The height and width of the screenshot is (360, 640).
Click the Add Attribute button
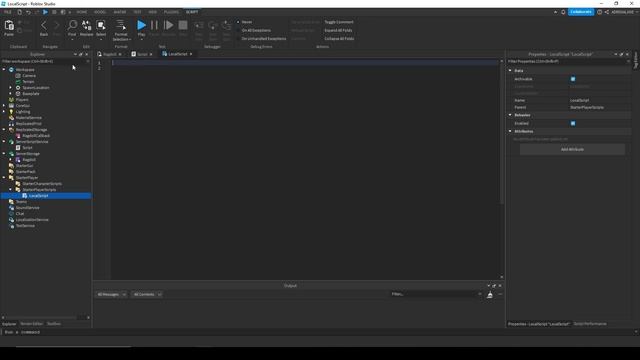pos(572,149)
